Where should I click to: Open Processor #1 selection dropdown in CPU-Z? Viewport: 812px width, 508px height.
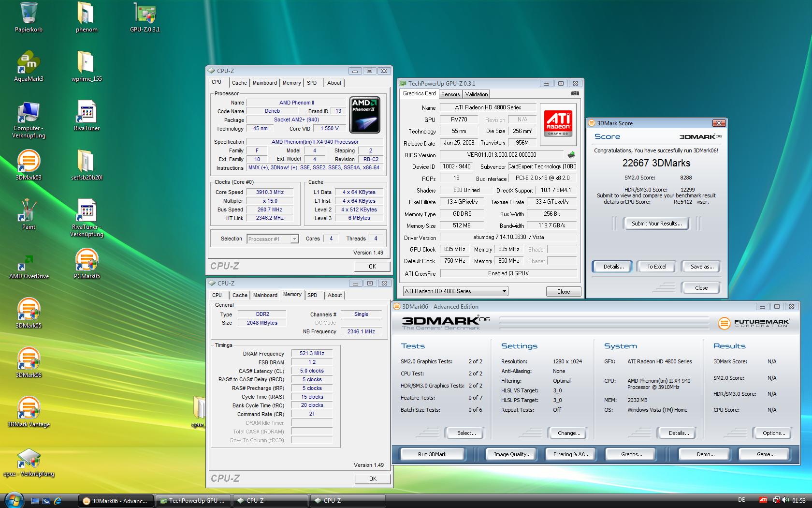(x=272, y=239)
